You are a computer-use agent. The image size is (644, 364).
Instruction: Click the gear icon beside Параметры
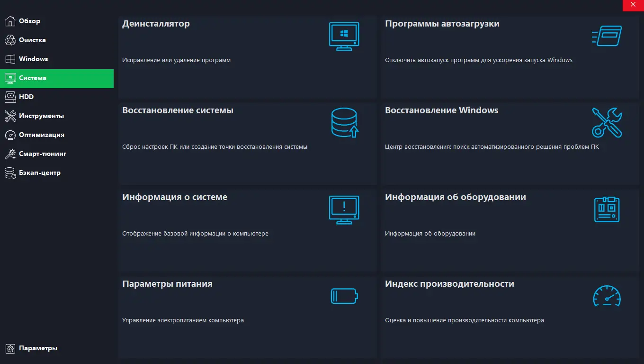click(x=10, y=348)
